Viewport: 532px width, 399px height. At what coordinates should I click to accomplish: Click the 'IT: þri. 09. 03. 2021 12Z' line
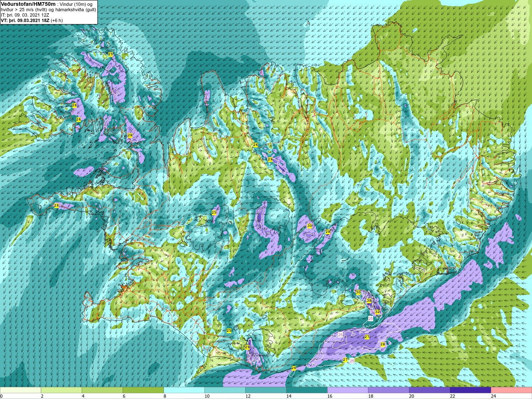click(x=26, y=15)
